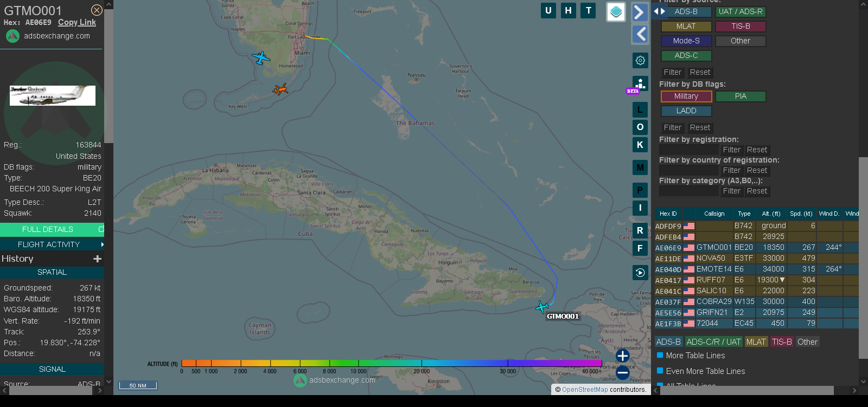Expand the FLIGHT ACTIVITY arrow
Viewport: 868px width, 407px height.
click(102, 244)
